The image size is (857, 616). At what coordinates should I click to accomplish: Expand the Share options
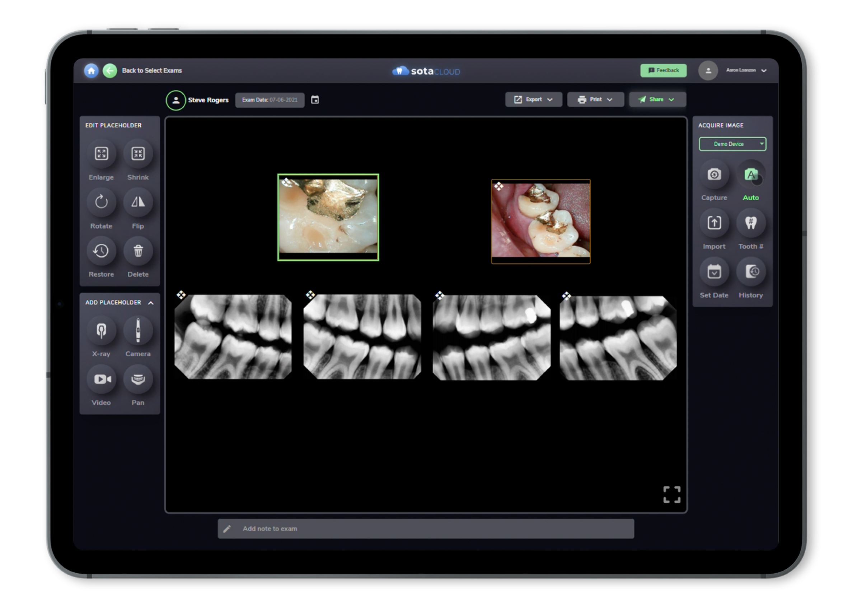[657, 99]
